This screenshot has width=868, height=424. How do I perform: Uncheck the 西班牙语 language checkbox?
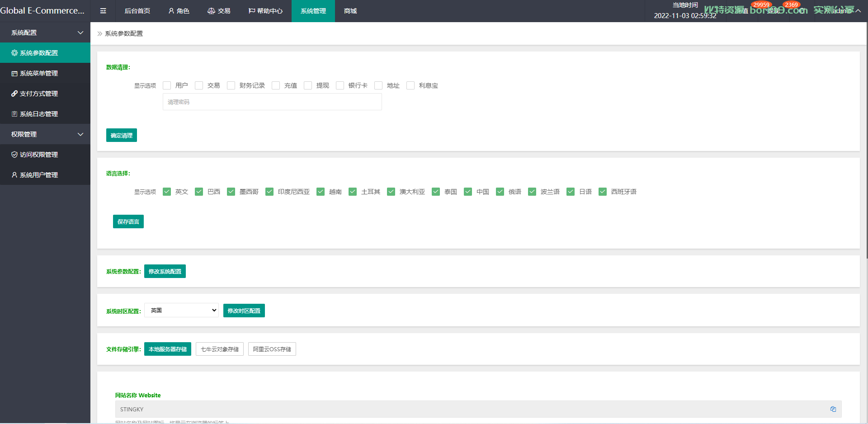click(603, 192)
